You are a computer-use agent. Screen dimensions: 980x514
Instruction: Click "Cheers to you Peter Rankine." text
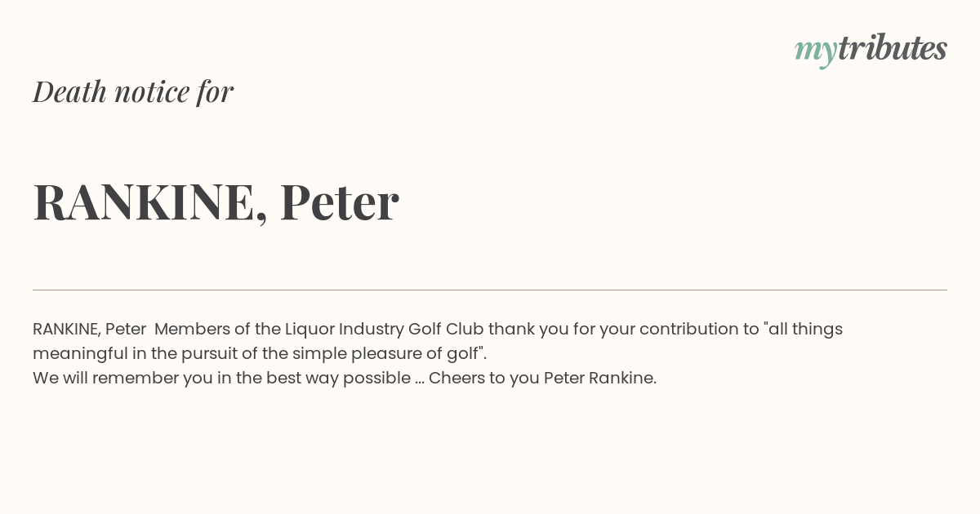click(543, 379)
